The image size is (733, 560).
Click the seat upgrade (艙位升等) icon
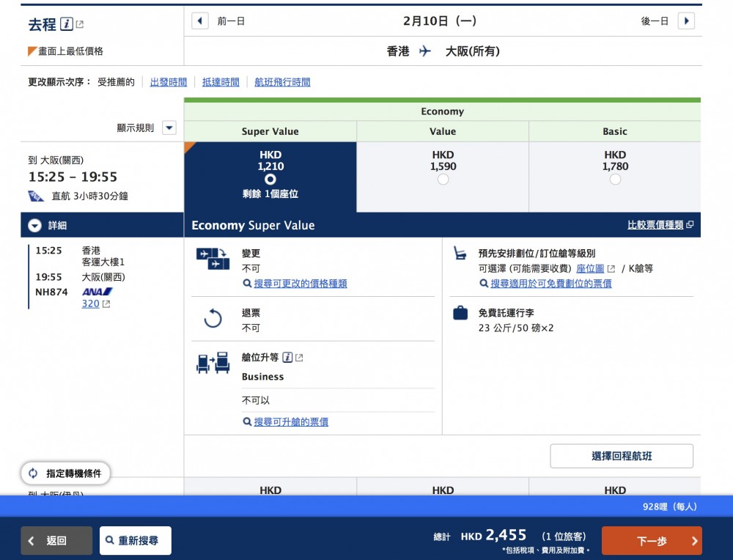coord(213,363)
